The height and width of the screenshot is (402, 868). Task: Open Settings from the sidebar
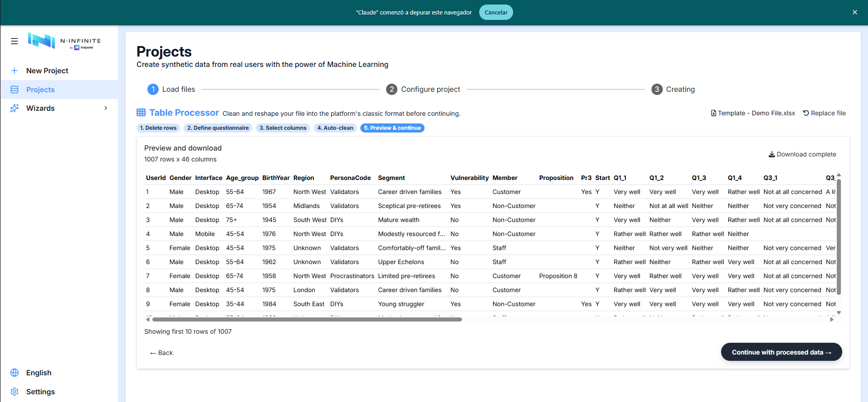click(x=40, y=392)
